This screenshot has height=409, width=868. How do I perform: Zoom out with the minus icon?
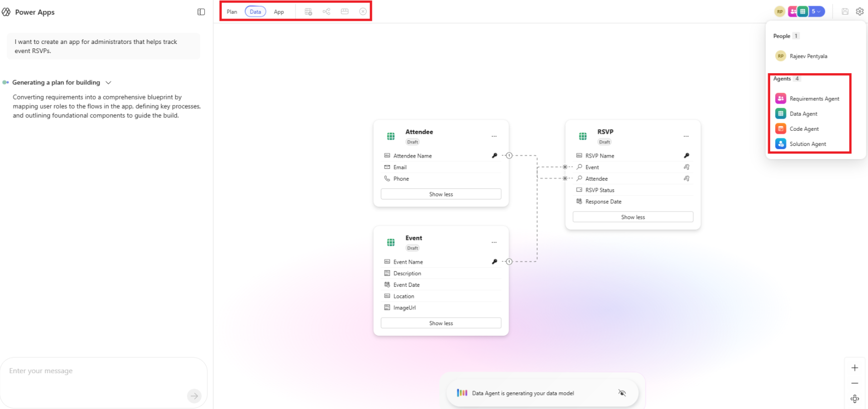854,383
